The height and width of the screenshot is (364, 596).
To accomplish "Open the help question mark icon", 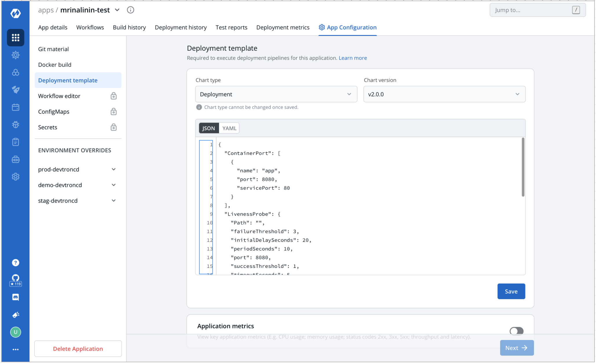I will point(15,262).
